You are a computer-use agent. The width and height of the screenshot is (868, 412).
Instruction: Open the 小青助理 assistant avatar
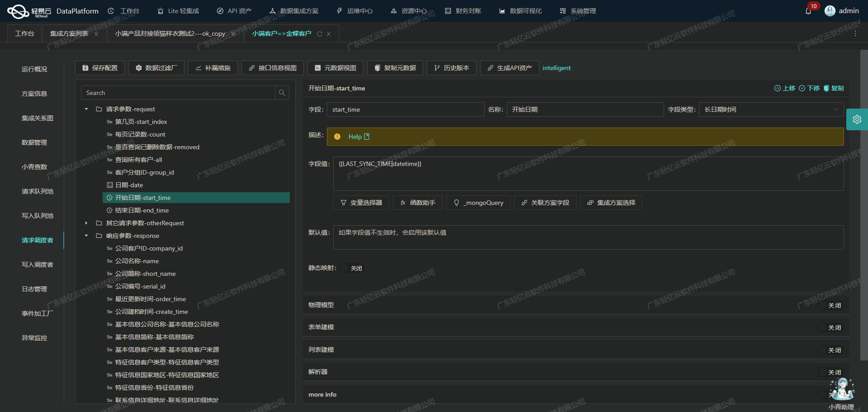click(x=842, y=389)
